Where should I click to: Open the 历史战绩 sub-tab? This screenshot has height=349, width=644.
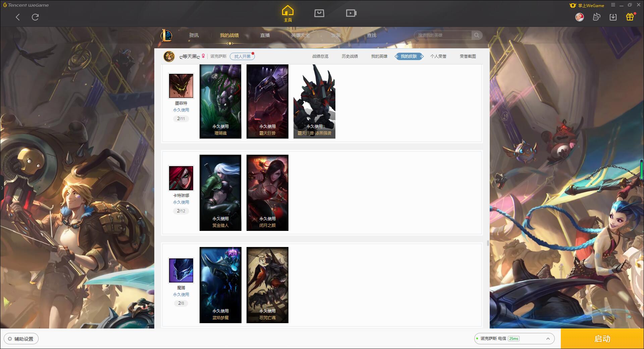[350, 56]
